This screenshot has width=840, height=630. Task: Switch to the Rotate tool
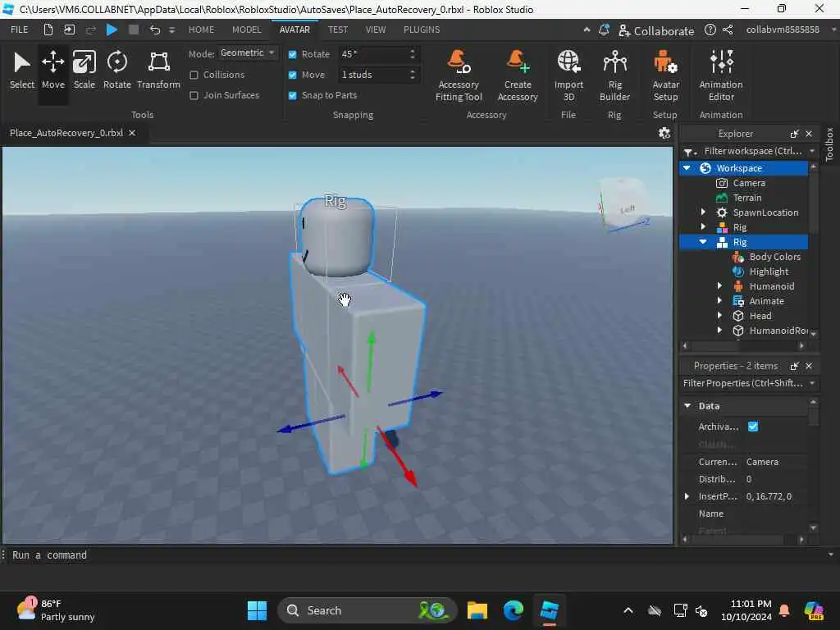(x=116, y=71)
